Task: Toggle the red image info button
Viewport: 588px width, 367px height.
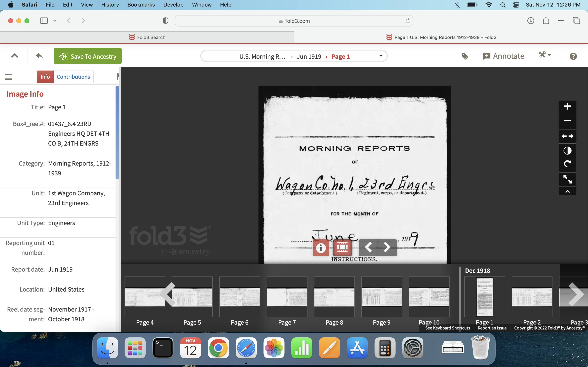Action: coord(321,248)
